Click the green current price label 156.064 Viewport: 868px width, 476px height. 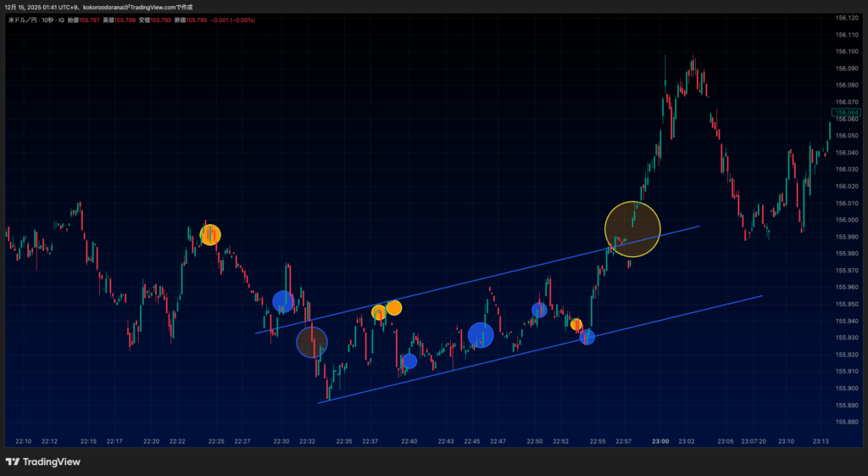pyautogui.click(x=846, y=112)
